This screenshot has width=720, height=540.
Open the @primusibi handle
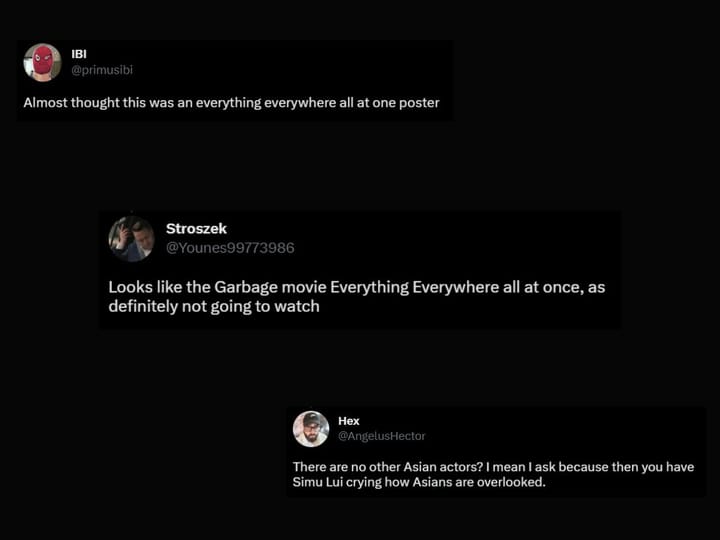click(x=102, y=69)
